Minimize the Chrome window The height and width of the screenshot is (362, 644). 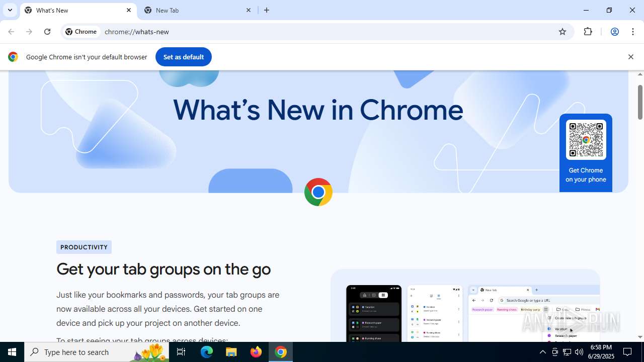(586, 10)
